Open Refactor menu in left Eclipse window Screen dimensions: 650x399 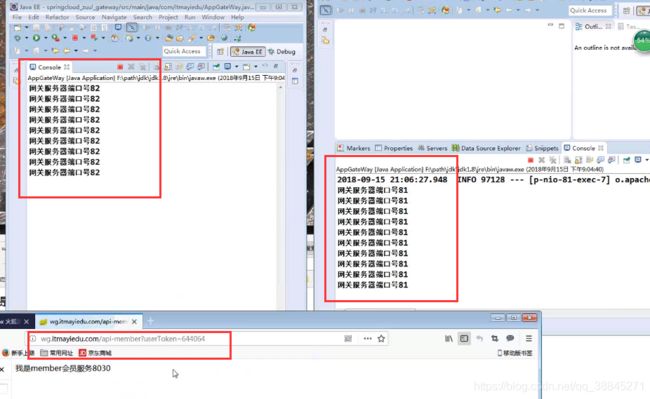[x=57, y=17]
